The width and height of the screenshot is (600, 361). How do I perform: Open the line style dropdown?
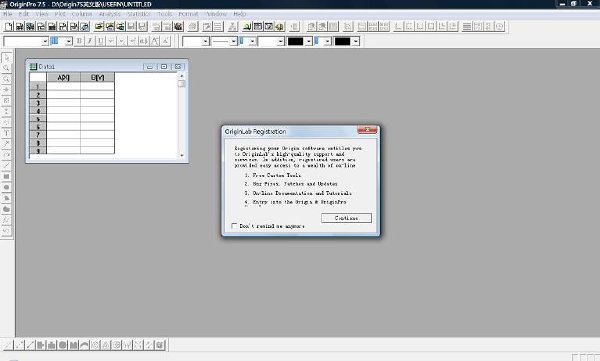[x=233, y=41]
